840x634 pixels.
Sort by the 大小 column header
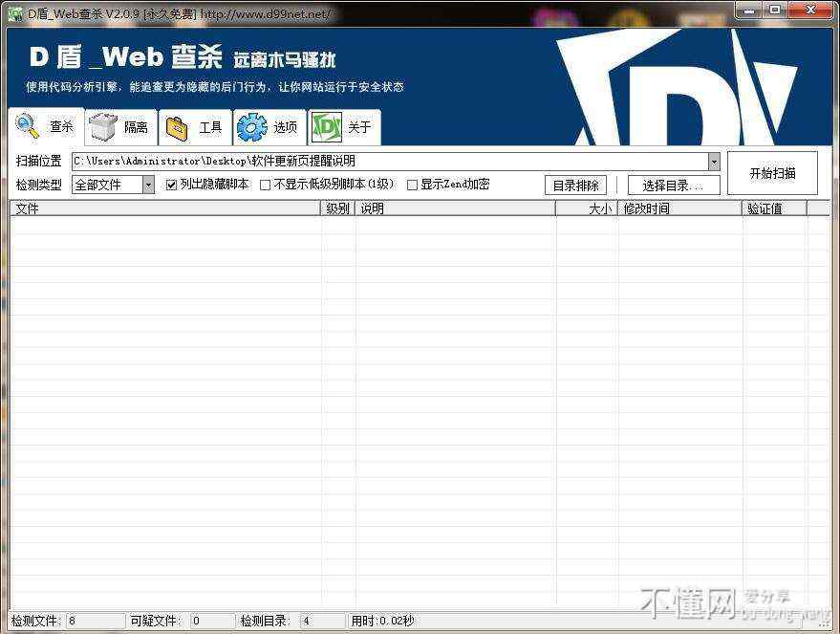pos(587,208)
